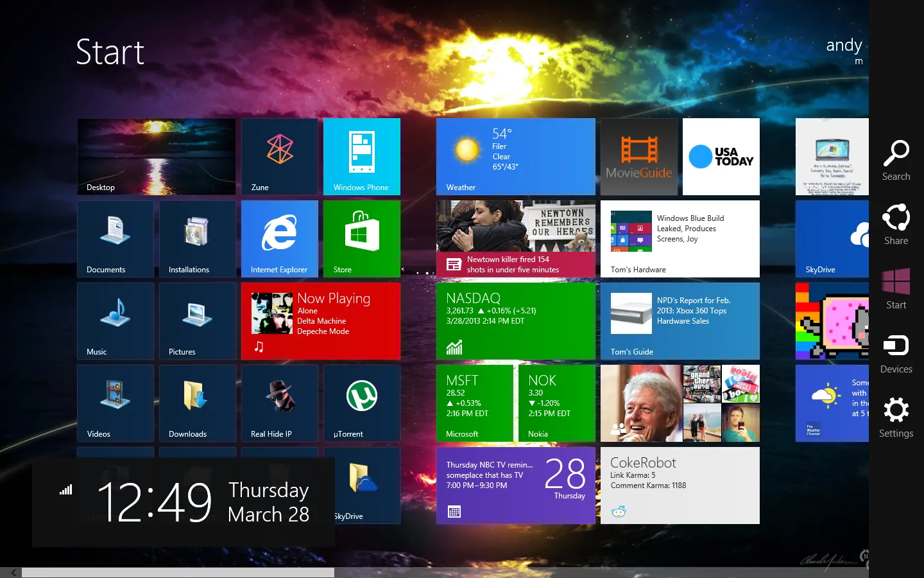Launch Internet Explorer tile
Viewport: 924px width, 578px height.
point(280,239)
